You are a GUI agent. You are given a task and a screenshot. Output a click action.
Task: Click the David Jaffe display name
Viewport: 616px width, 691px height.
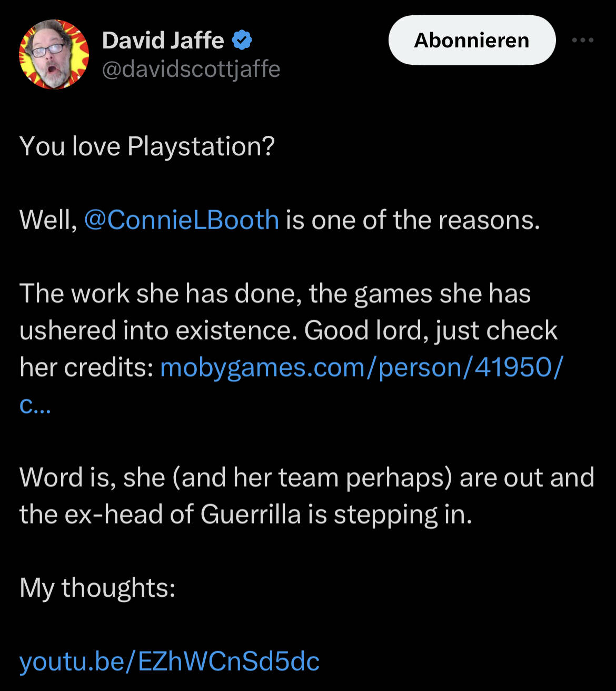pyautogui.click(x=163, y=41)
